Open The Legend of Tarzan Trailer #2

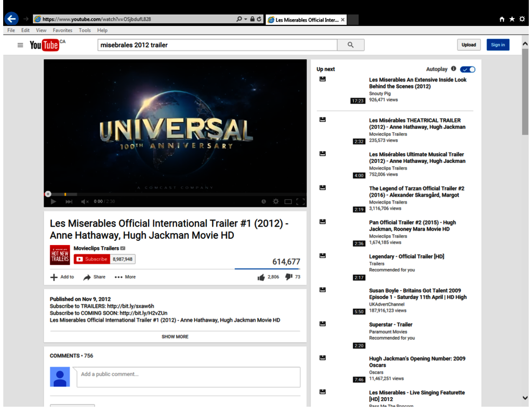pos(417,192)
